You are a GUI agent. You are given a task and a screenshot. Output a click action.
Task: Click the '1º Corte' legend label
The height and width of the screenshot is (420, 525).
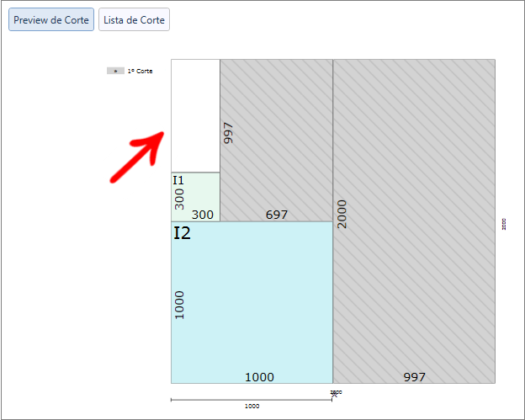pos(140,71)
